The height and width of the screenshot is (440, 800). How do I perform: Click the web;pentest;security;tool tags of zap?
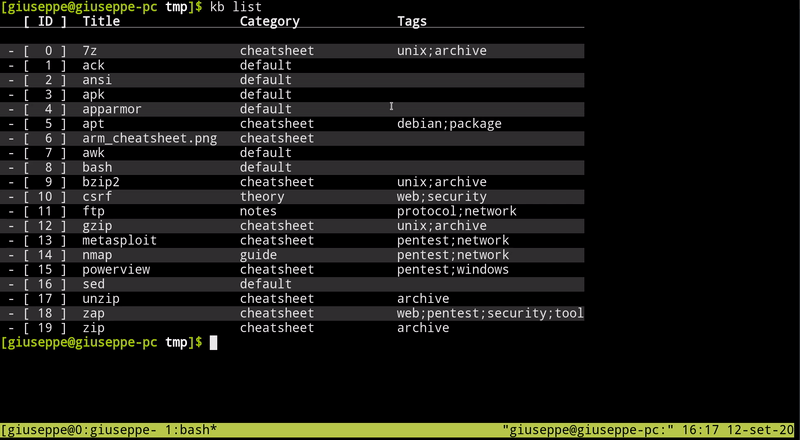tap(490, 313)
